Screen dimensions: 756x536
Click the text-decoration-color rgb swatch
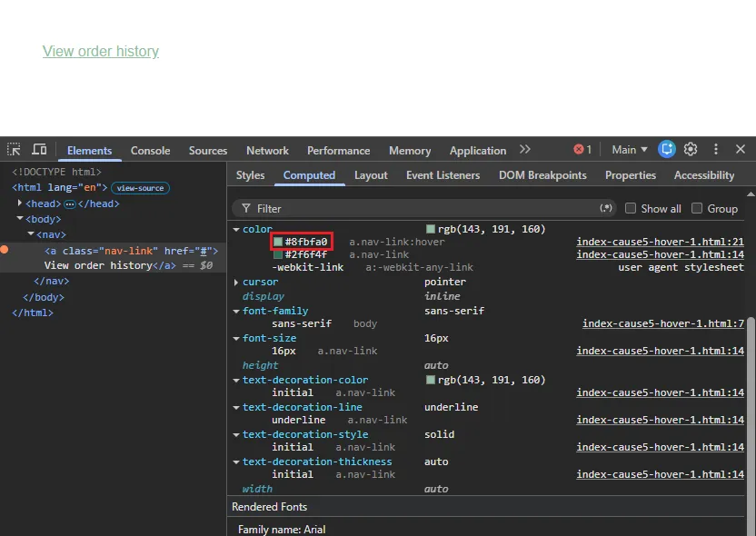click(x=431, y=380)
